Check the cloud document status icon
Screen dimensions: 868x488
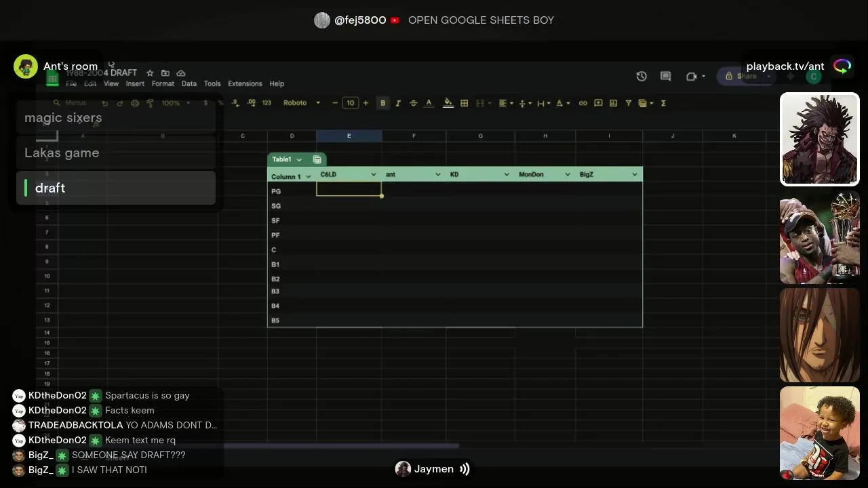tap(181, 73)
